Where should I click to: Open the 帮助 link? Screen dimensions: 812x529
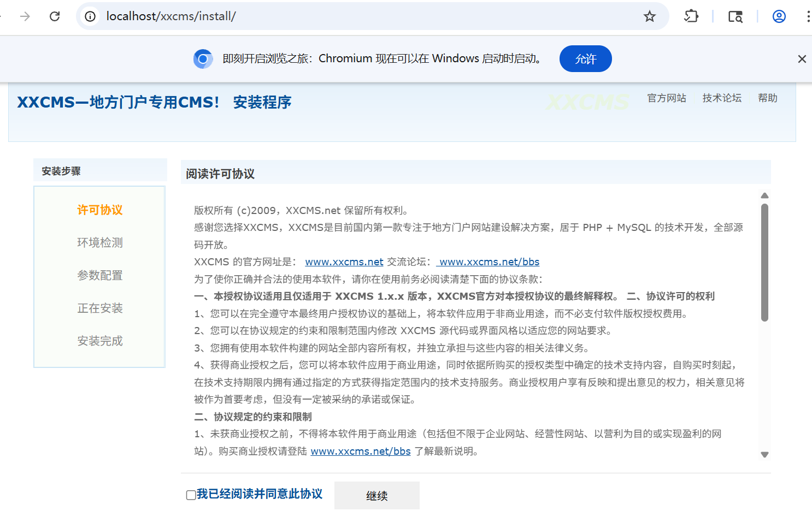767,98
